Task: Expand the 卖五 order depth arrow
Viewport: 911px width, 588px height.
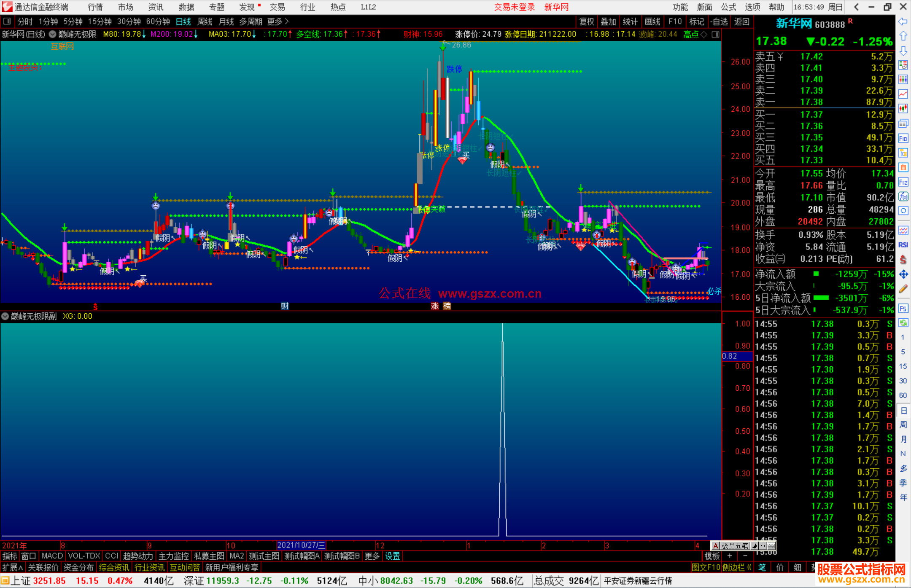Action: (780, 57)
